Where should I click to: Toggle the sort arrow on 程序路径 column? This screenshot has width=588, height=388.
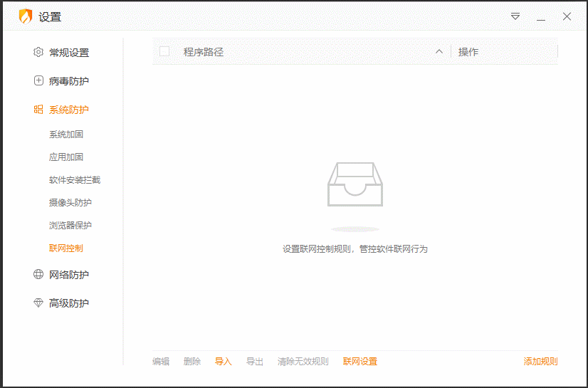point(439,52)
